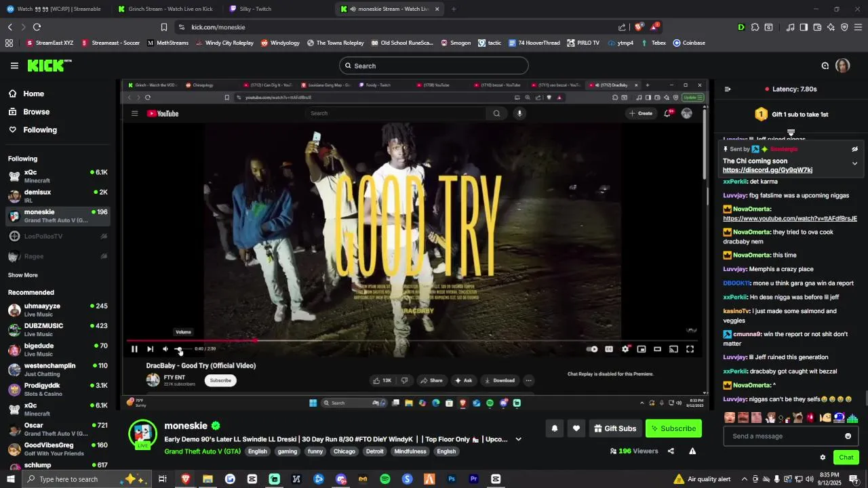The image size is (868, 488).
Task: Open Brave playlist music note icon
Action: click(790, 27)
